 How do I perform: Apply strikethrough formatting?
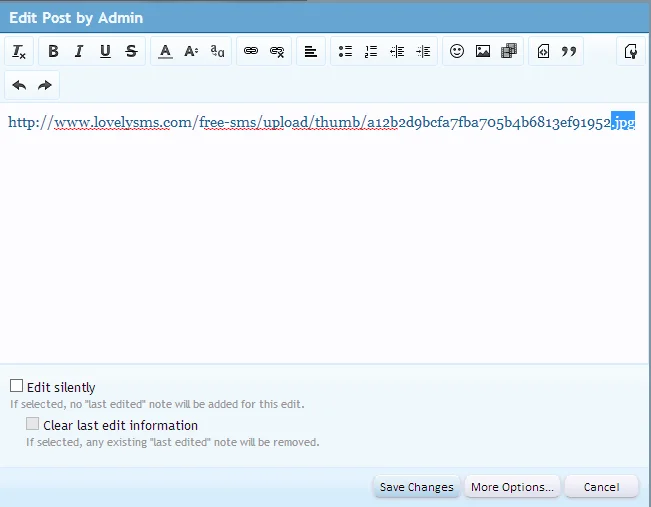point(131,52)
